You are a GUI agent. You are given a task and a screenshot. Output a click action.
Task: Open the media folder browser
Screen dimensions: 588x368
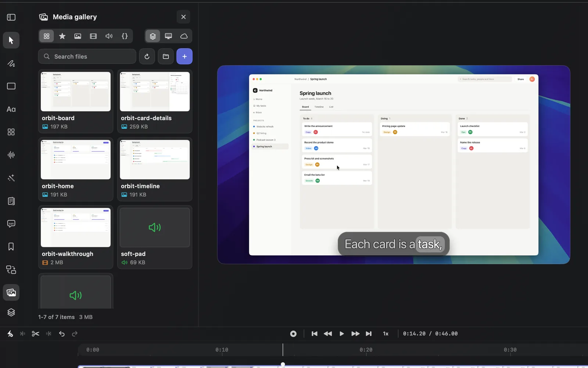(166, 56)
